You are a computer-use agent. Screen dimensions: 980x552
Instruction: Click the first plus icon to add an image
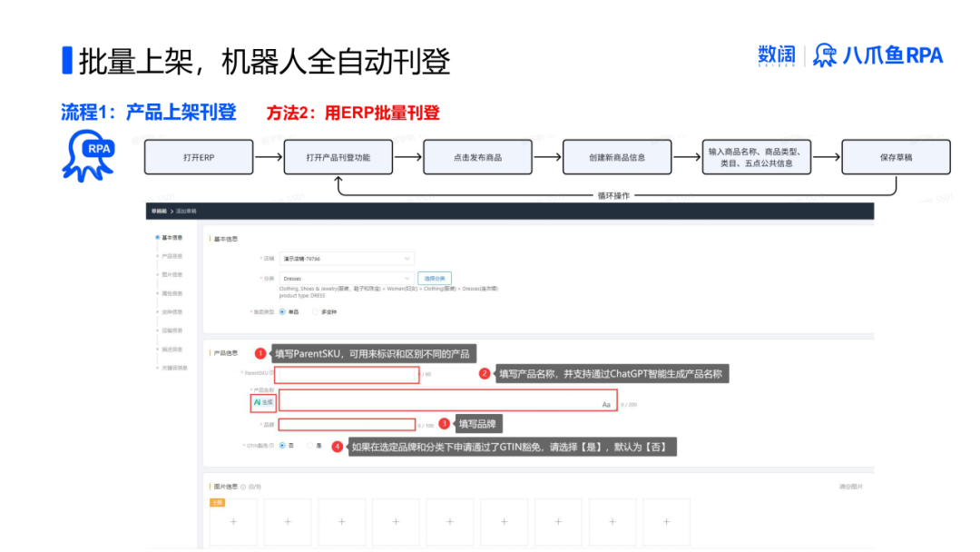pos(233,522)
